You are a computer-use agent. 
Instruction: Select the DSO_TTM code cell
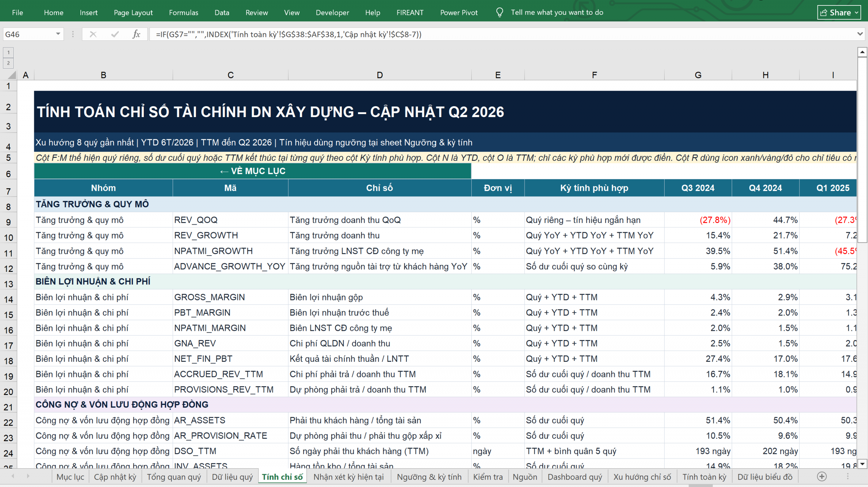point(231,451)
